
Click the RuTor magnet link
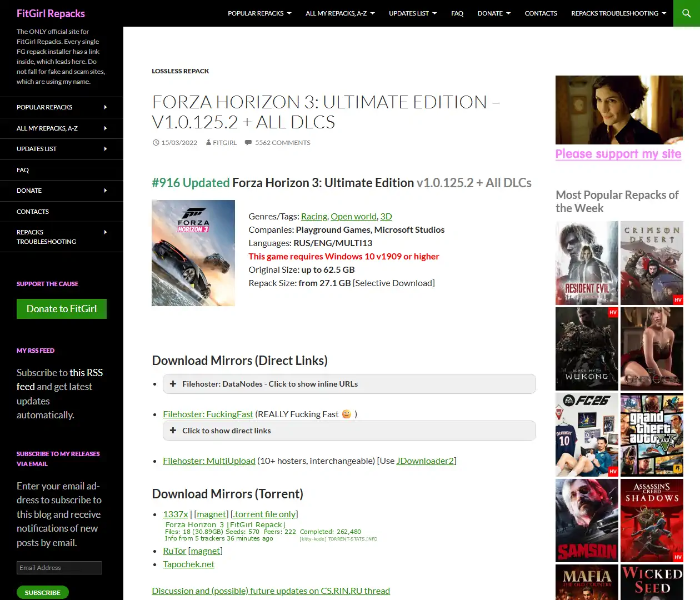coord(205,551)
